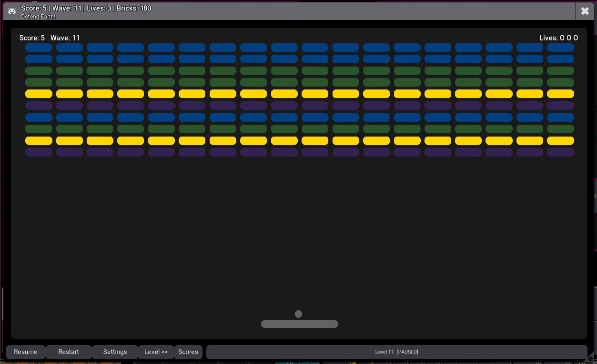Image resolution: width=597 pixels, height=364 pixels.
Task: Close the game window with the X
Action: pyautogui.click(x=585, y=11)
